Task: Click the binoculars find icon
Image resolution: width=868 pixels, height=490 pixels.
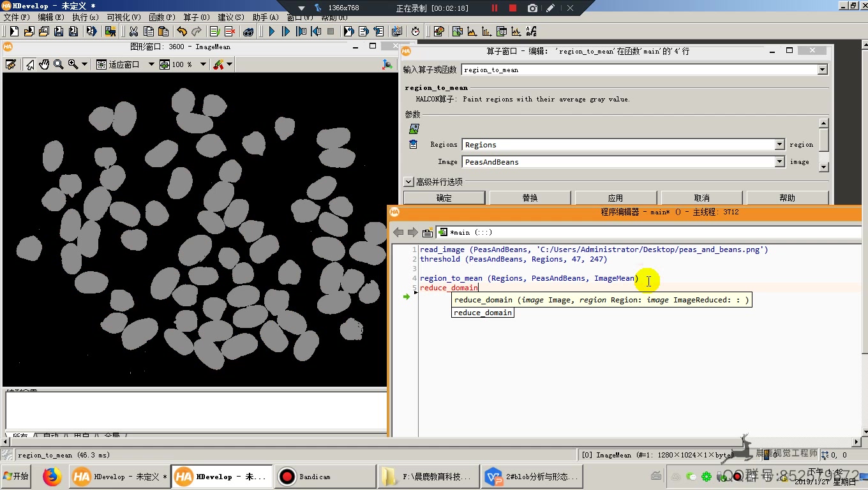Action: [248, 31]
